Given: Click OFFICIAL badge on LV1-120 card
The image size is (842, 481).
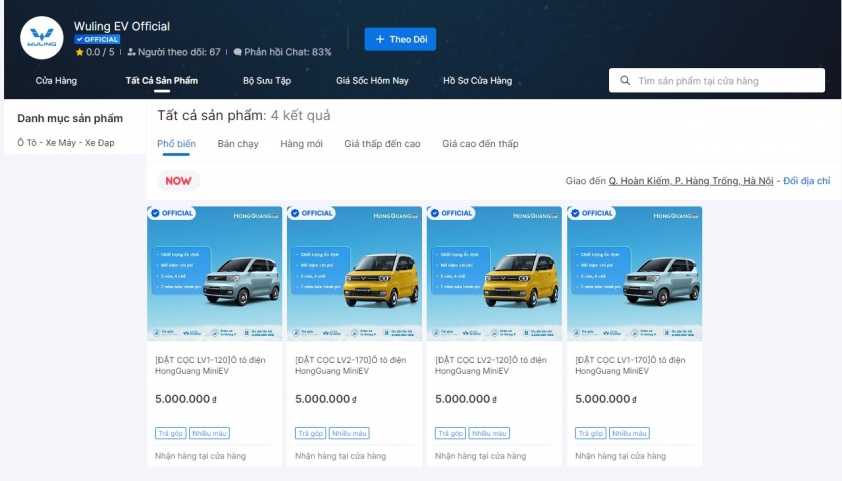Looking at the screenshot, I should click(172, 213).
